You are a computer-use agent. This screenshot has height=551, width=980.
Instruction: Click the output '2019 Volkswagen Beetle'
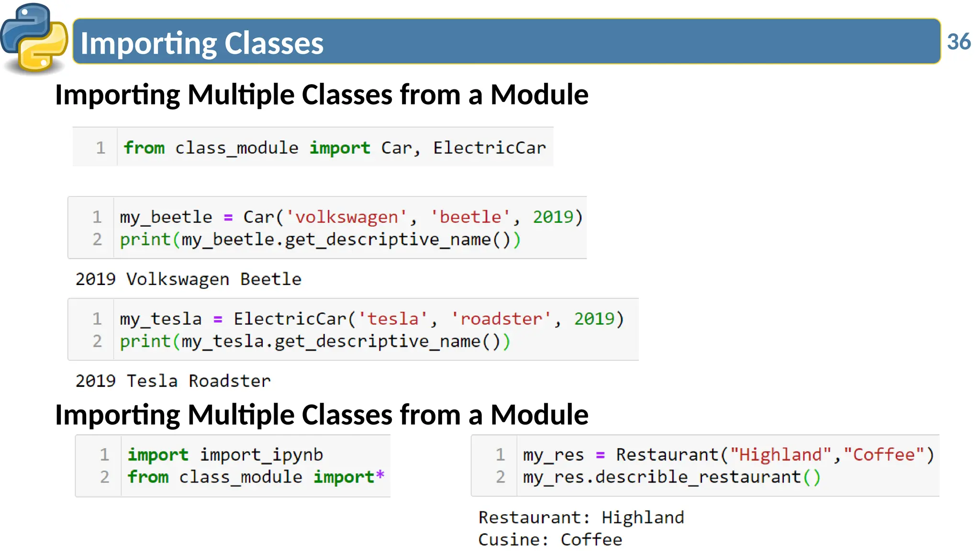point(189,279)
